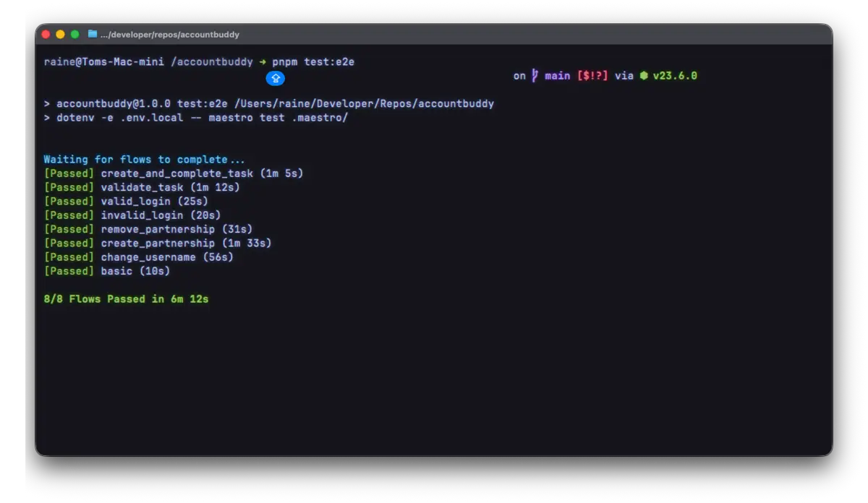The image size is (868, 503).
Task: Click the valid_login (25s) row
Action: pyautogui.click(x=126, y=202)
